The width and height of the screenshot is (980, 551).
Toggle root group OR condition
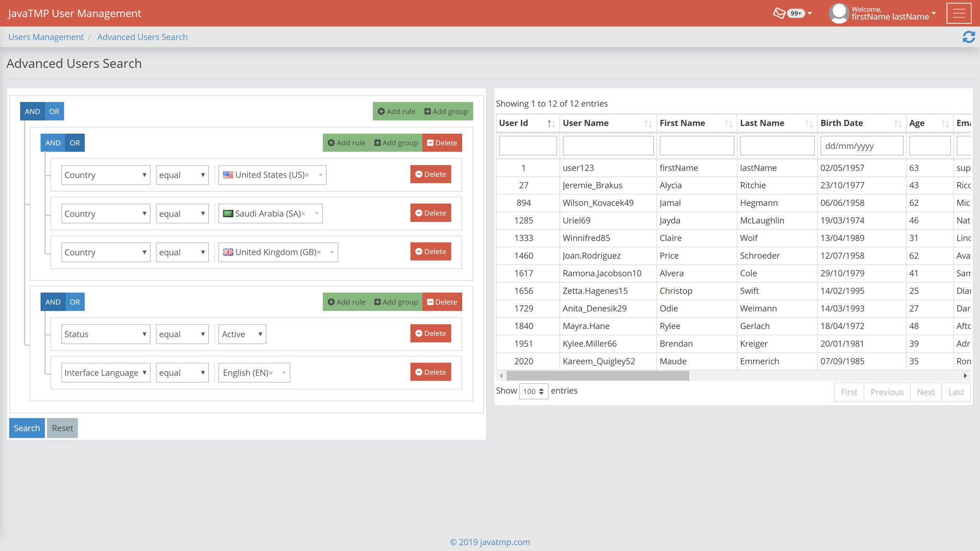55,111
